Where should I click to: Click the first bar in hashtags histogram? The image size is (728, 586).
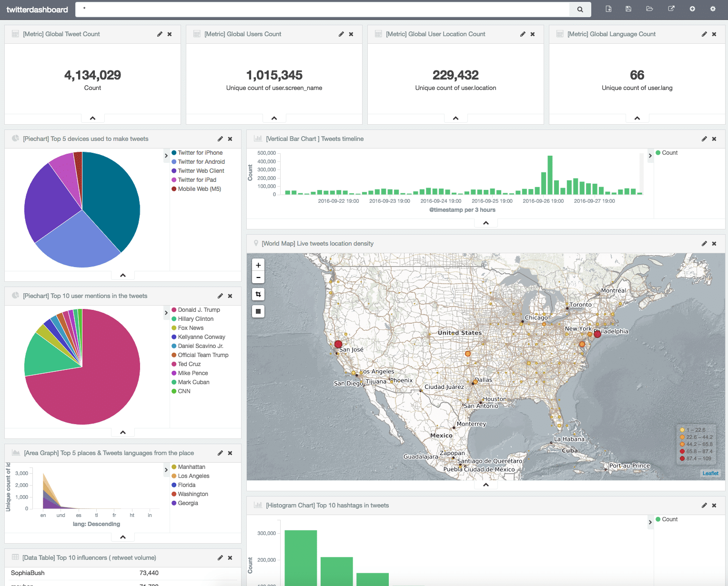pyautogui.click(x=301, y=558)
